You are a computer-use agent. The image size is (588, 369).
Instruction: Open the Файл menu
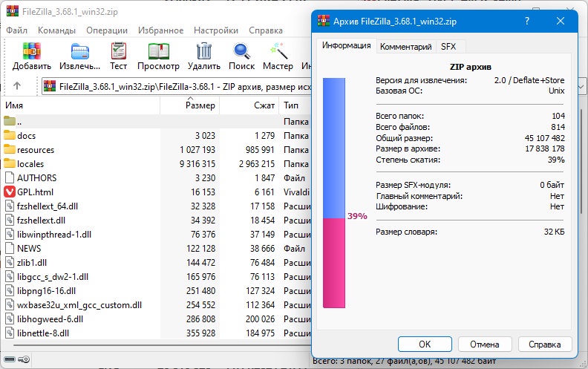pos(16,30)
